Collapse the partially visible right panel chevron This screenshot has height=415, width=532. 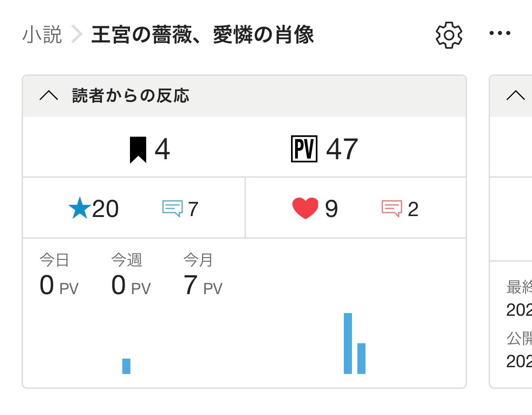pyautogui.click(x=516, y=96)
